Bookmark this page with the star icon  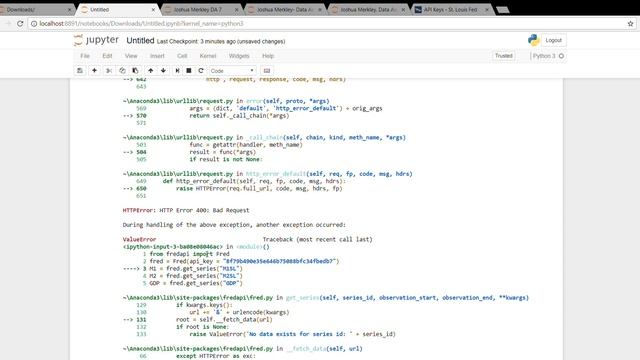[631, 24]
